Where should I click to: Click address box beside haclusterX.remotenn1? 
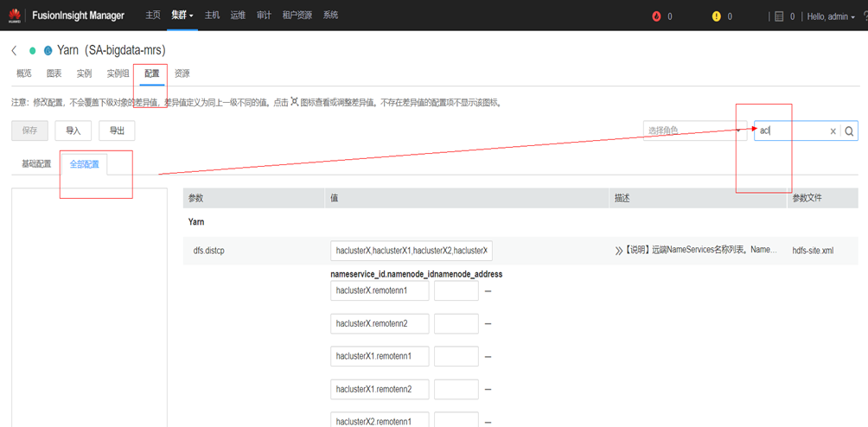(456, 290)
